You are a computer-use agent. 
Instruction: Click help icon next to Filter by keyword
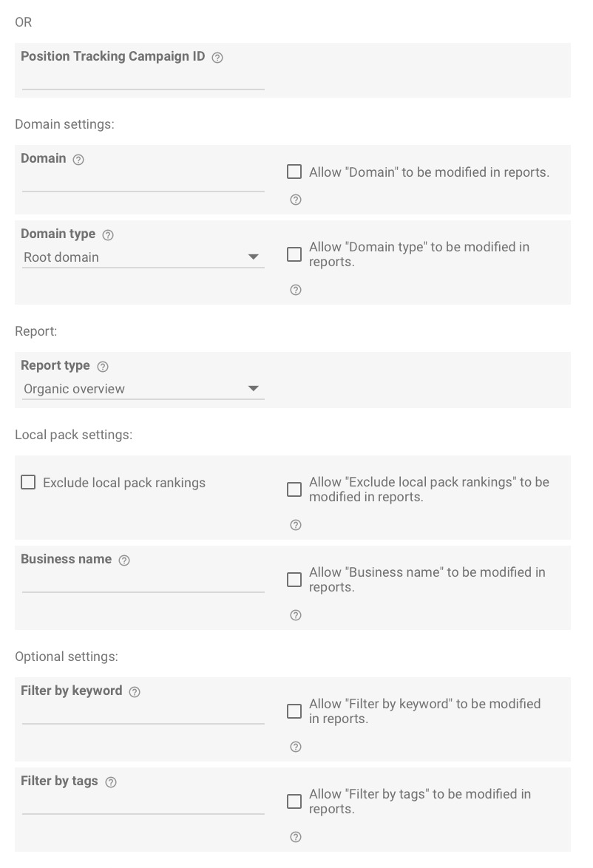pyautogui.click(x=135, y=692)
